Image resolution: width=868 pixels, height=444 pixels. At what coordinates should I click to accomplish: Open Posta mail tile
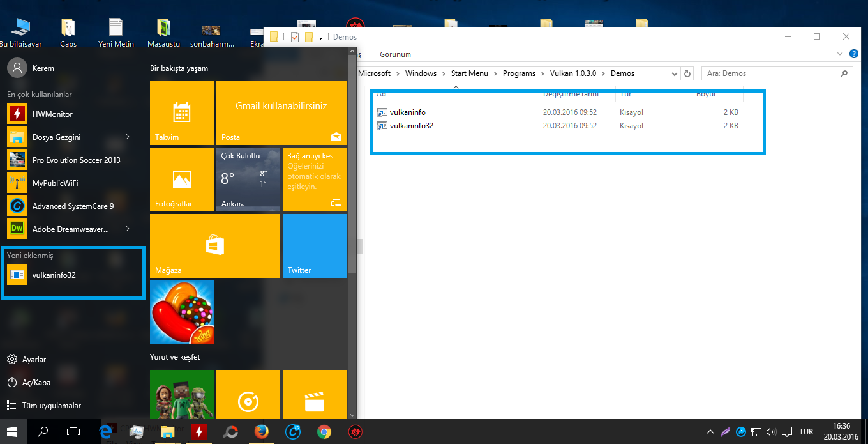281,113
